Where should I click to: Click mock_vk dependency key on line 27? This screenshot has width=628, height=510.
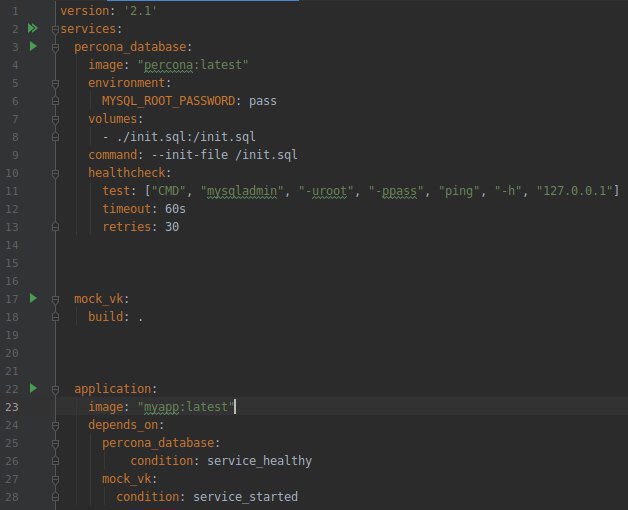click(x=127, y=479)
